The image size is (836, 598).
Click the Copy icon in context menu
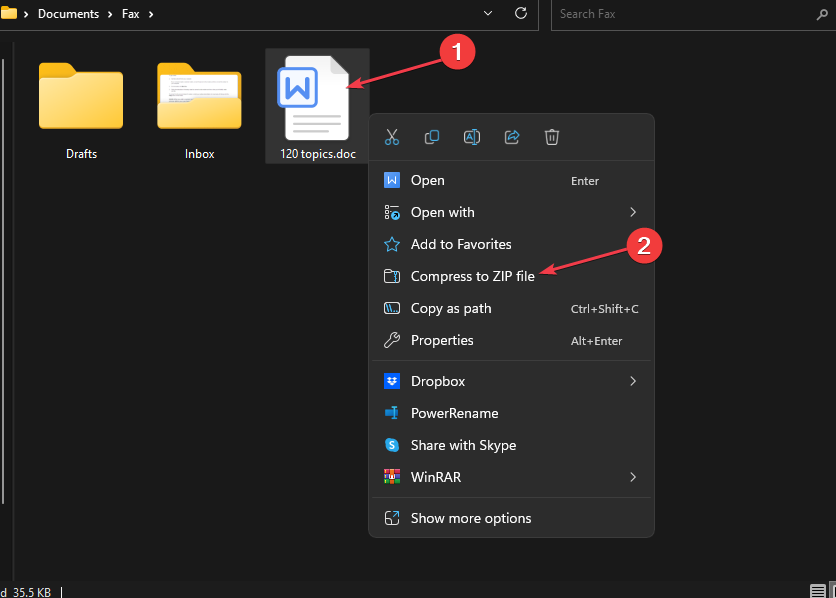pos(432,137)
